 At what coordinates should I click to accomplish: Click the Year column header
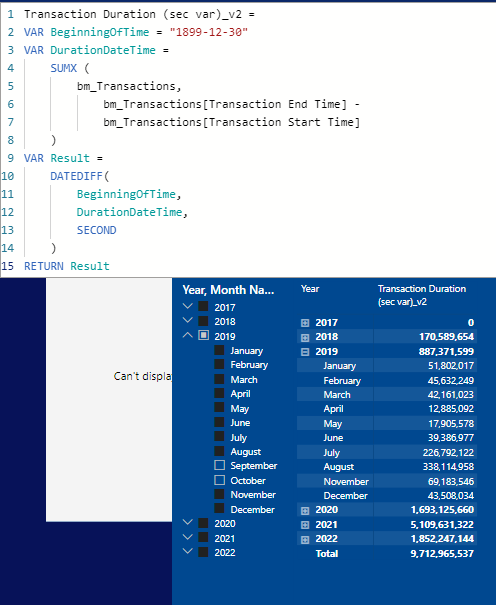(x=310, y=289)
